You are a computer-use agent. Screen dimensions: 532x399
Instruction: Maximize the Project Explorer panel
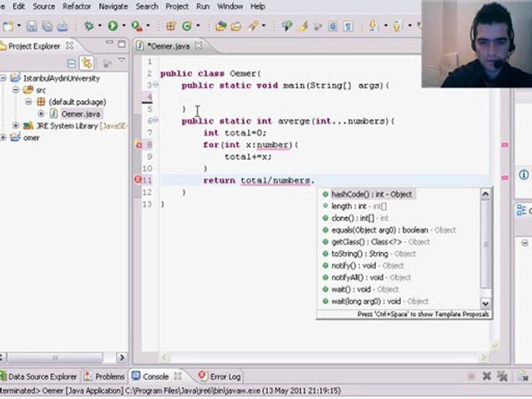121,44
